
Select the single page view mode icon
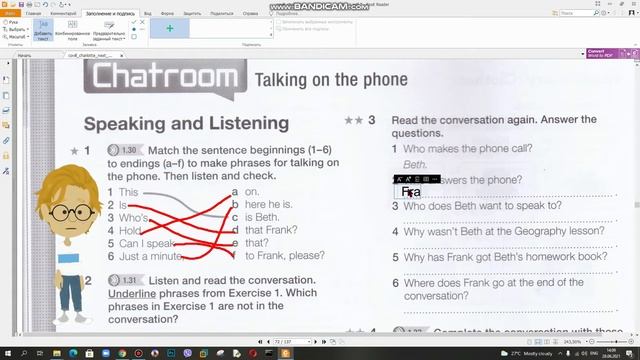click(530, 342)
